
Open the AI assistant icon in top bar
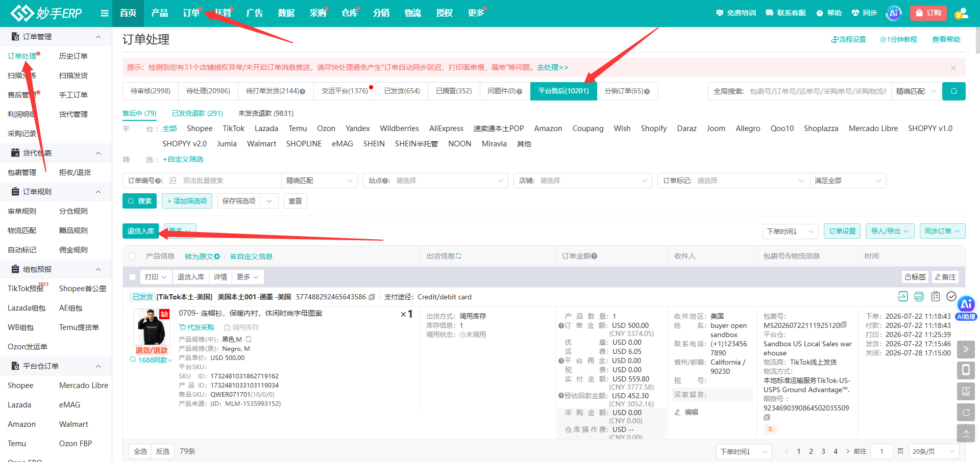click(893, 13)
